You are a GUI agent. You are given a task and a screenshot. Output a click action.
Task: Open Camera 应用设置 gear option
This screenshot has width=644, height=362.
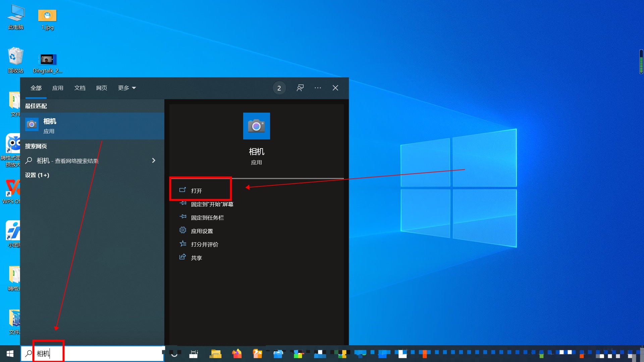tap(202, 231)
